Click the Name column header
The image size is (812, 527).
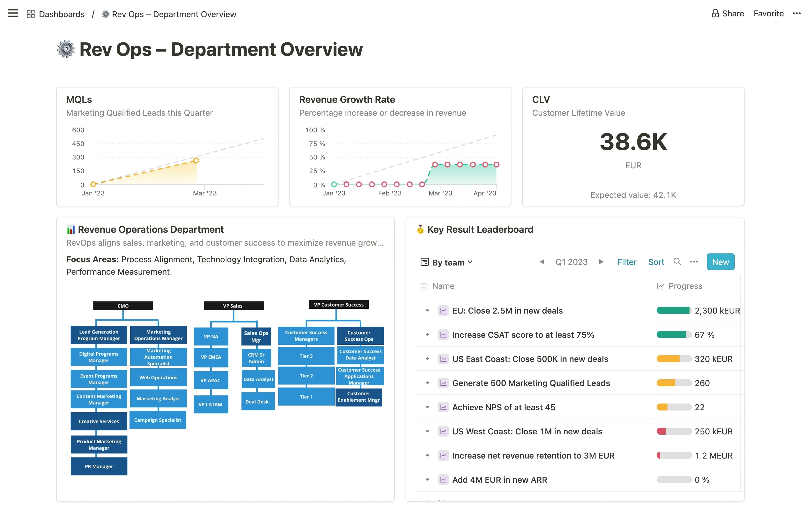443,286
